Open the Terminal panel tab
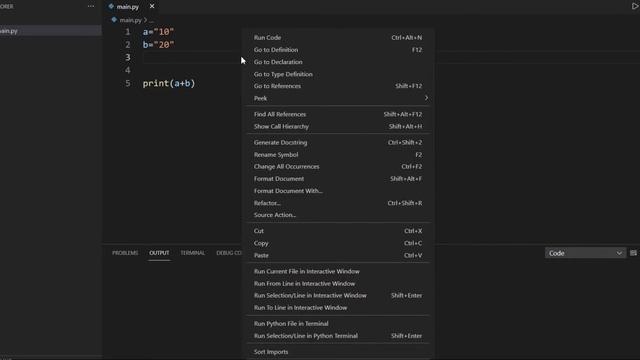Screen dimensions: 640x360 tap(193, 253)
